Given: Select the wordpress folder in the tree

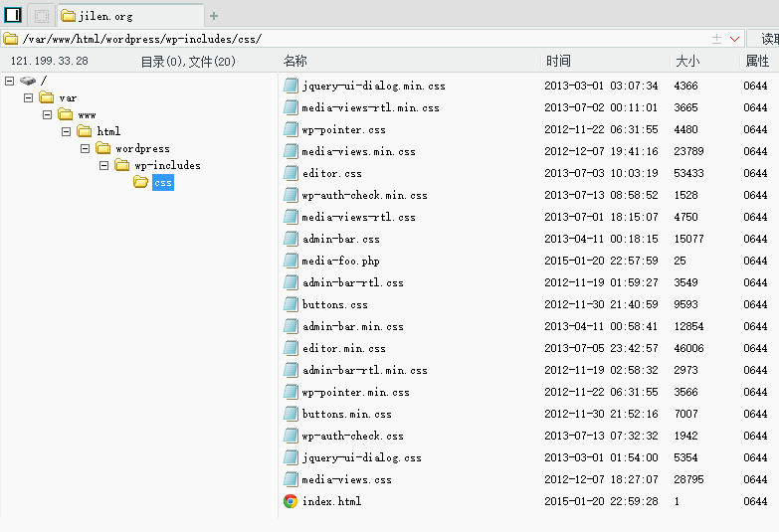Looking at the screenshot, I should point(142,148).
